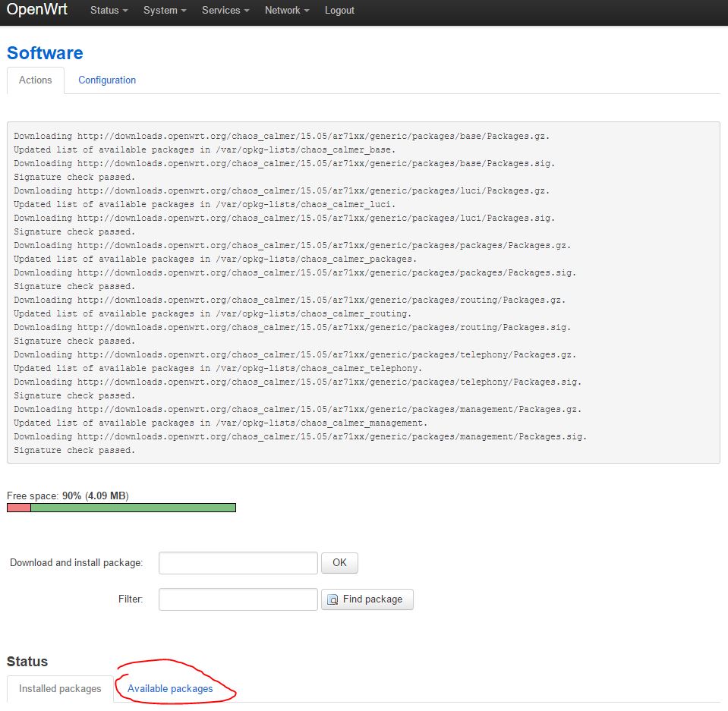Click the OpenWrt brand logo

coord(36,9)
